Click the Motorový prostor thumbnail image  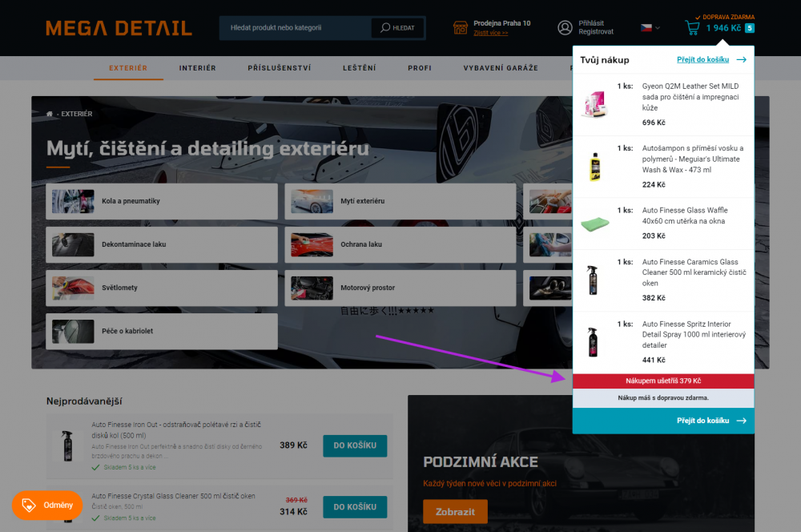(x=312, y=288)
